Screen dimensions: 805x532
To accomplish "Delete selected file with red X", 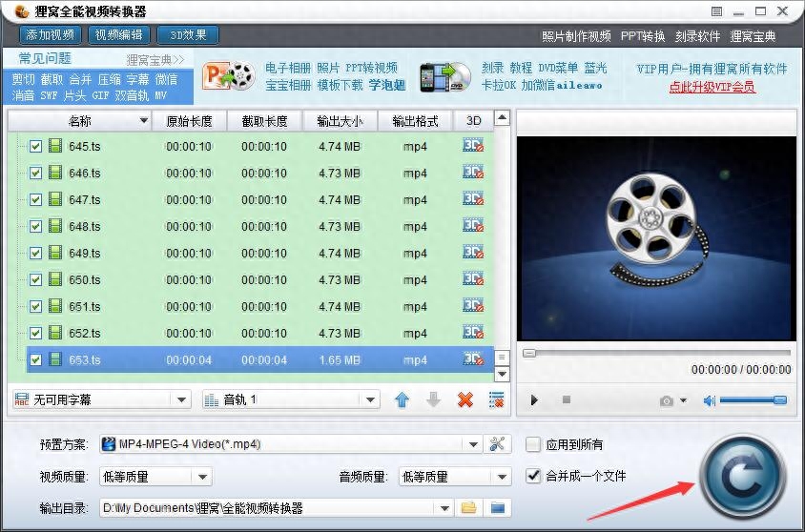I will click(x=465, y=399).
